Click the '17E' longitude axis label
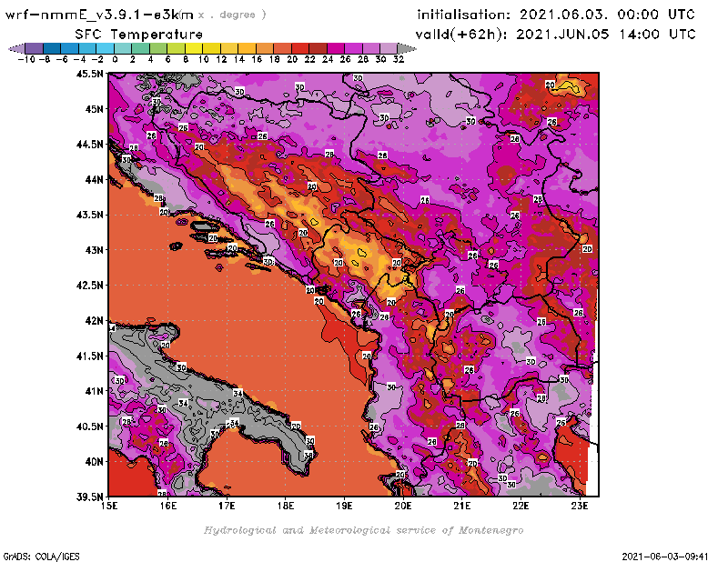 tap(227, 506)
